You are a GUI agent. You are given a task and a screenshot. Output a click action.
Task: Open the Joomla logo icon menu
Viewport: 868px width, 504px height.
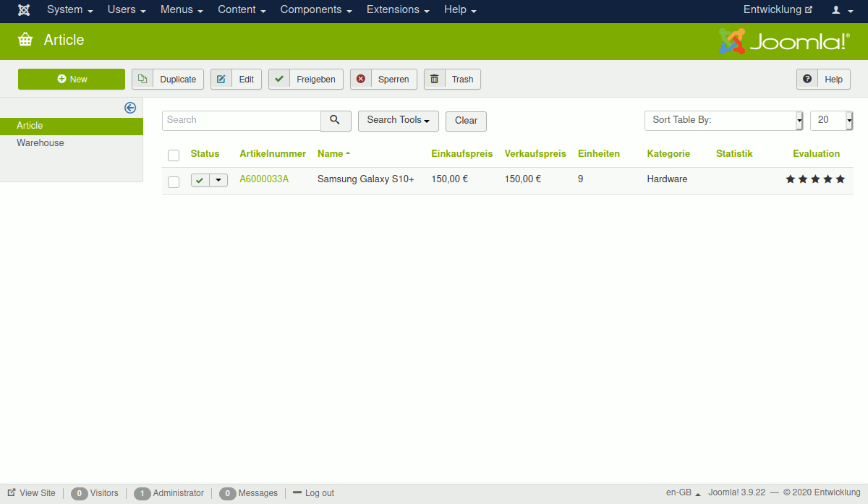tap(24, 10)
